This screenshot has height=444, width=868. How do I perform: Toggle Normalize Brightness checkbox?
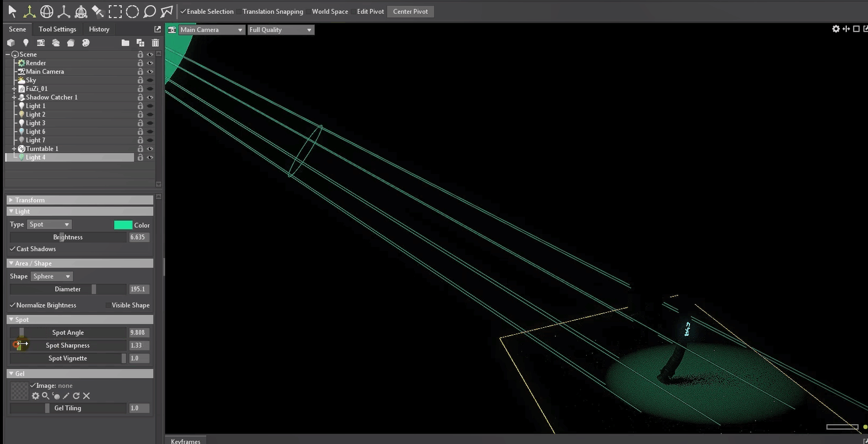pos(13,305)
